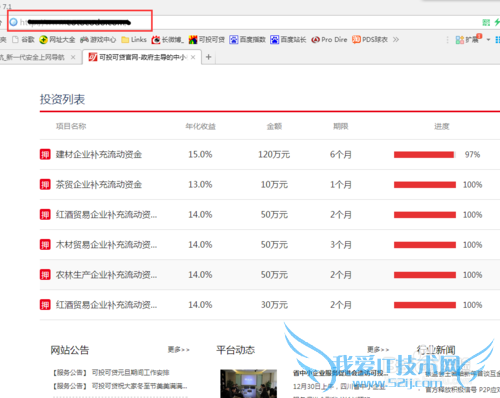
Task: Click the 10万元 amount
Action: point(274,184)
